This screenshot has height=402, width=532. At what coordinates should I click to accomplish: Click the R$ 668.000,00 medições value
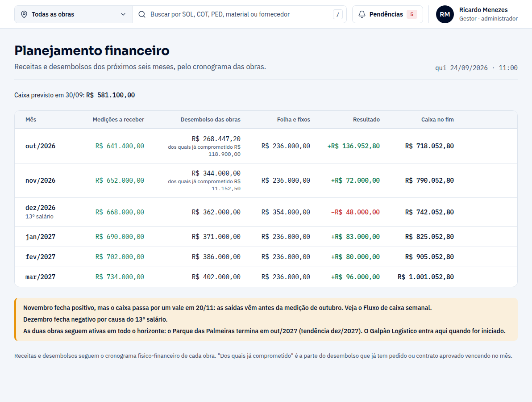(120, 212)
